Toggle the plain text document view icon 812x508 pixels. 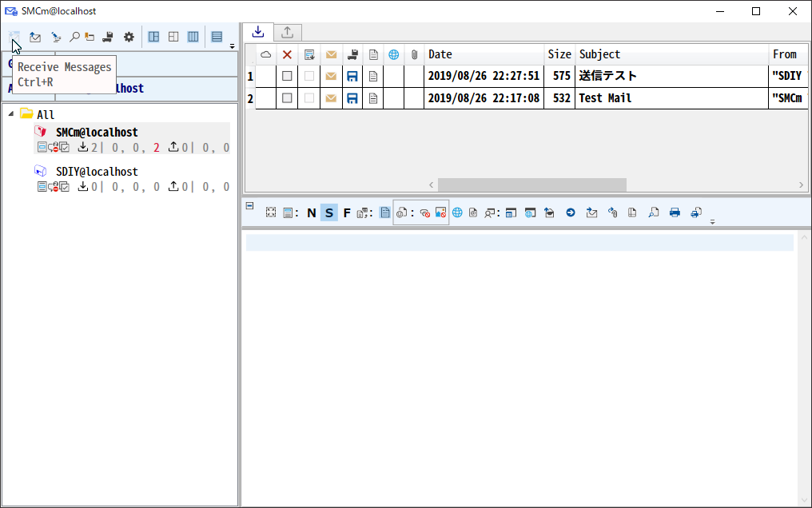(x=384, y=212)
